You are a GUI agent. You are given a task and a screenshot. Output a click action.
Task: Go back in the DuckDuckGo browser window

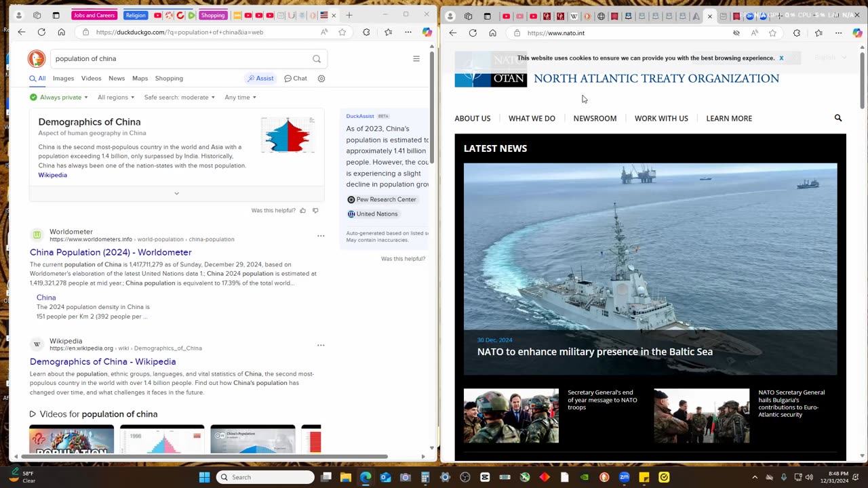[22, 32]
